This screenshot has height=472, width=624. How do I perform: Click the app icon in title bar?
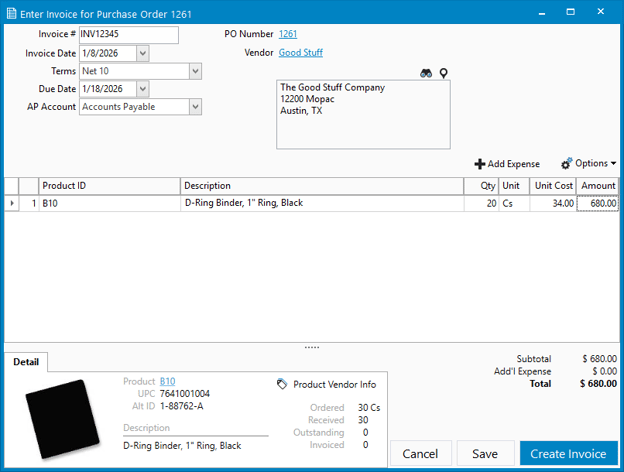click(x=11, y=13)
